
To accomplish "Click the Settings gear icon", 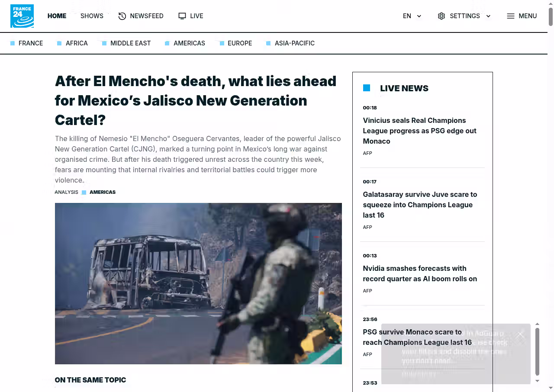I will tap(441, 16).
